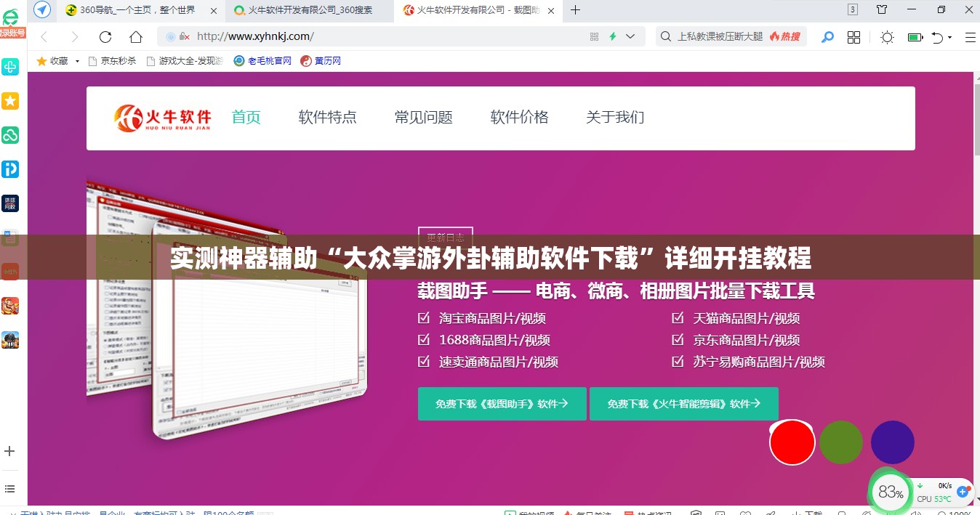Click the undo closed-tab arrow icon

pyautogui.click(x=938, y=37)
